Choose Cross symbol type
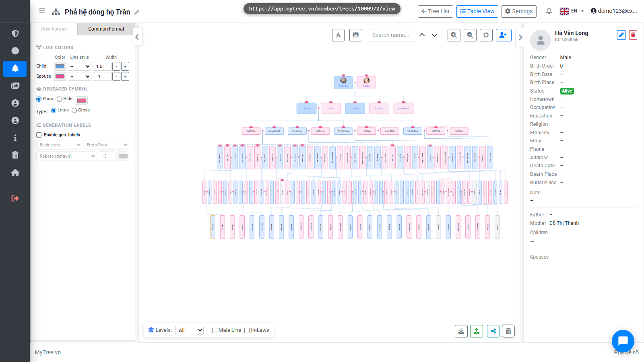This screenshot has width=644, height=362. [74, 110]
